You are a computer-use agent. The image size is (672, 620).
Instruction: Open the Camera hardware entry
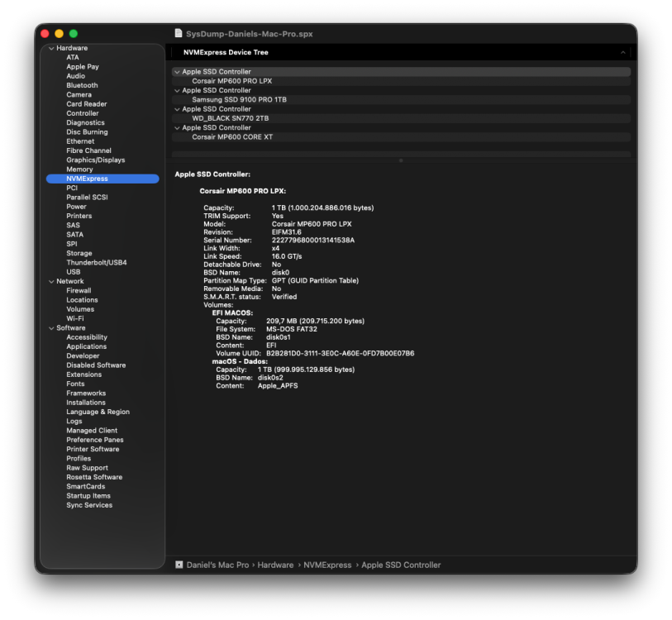pyautogui.click(x=79, y=95)
